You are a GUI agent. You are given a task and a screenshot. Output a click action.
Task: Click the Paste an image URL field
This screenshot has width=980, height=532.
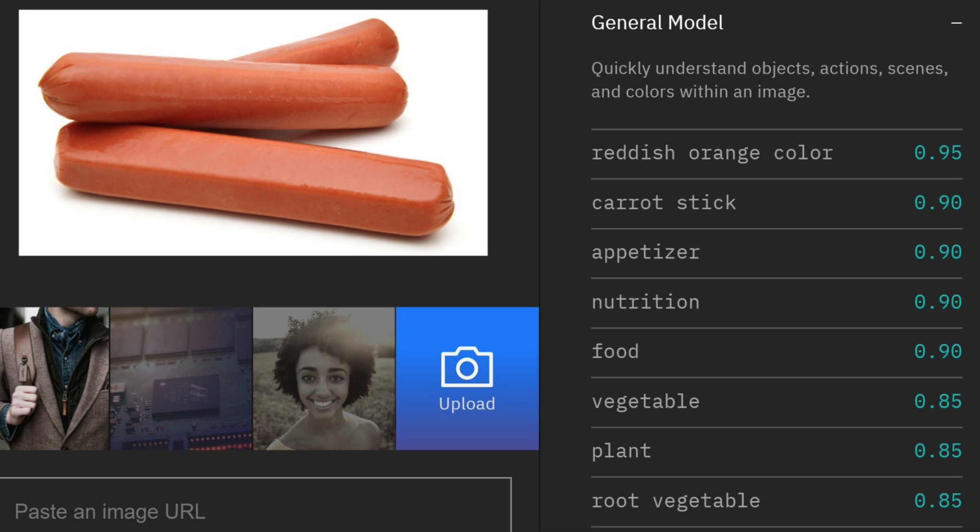click(x=256, y=505)
